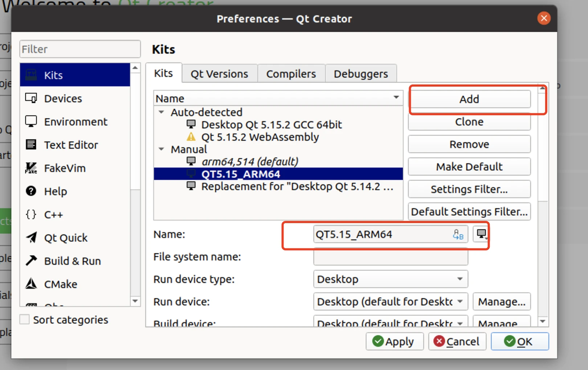Select the Environment monitor icon
Viewport: 588px width, 370px height.
(31, 122)
